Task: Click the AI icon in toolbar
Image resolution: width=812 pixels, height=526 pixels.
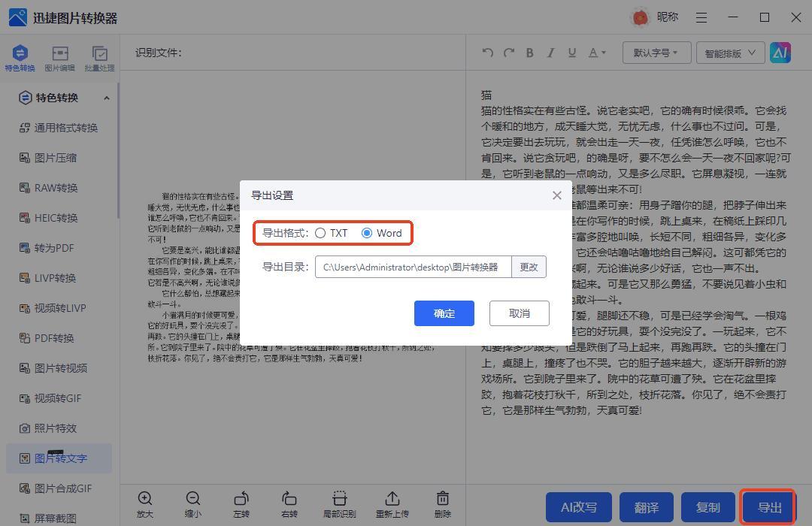Action: pyautogui.click(x=780, y=53)
